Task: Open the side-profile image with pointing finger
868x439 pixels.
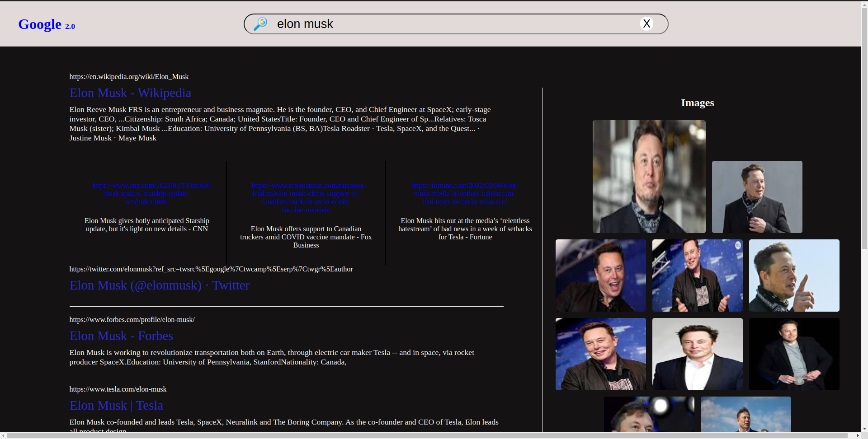Action: 794,276
